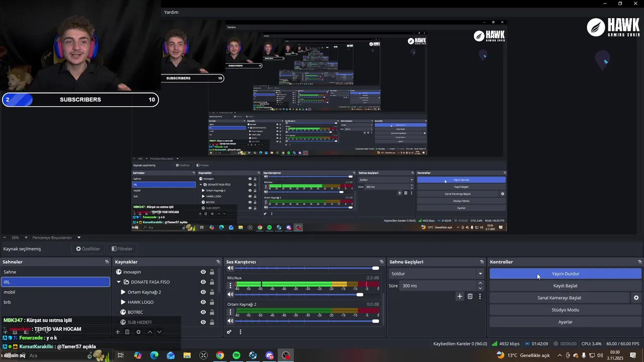Click Kaydı Başlat to start recording
The width and height of the screenshot is (644, 362).
pyautogui.click(x=566, y=286)
